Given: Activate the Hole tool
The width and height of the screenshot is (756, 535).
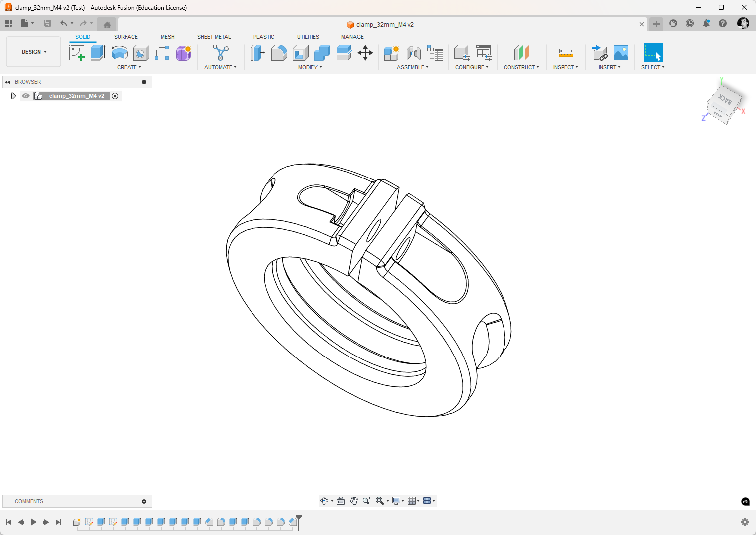Looking at the screenshot, I should click(x=141, y=52).
